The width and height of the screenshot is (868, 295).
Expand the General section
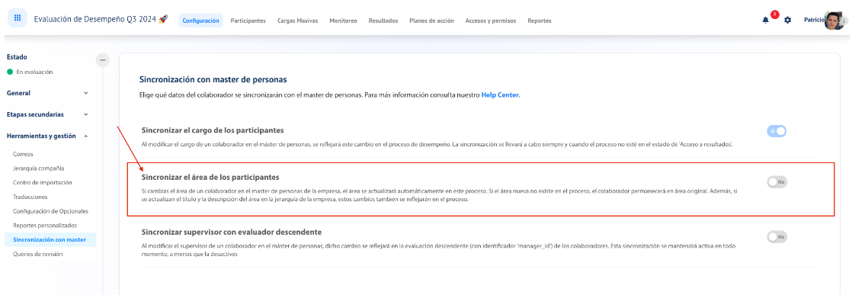click(47, 93)
